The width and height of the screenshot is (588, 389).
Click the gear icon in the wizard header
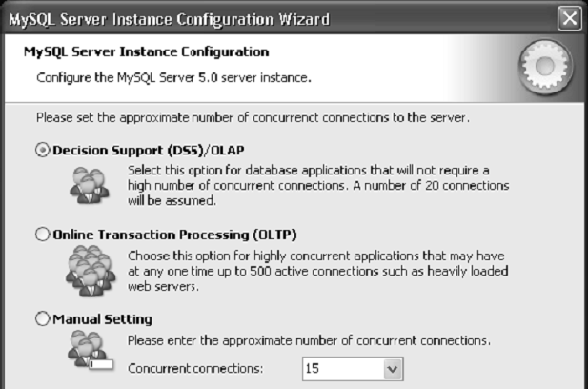[546, 67]
